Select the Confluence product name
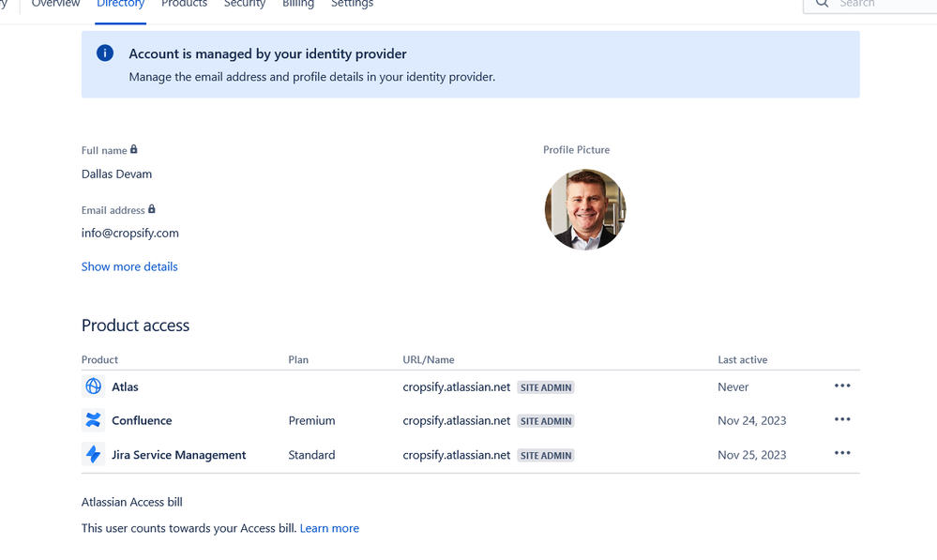 pyautogui.click(x=142, y=420)
